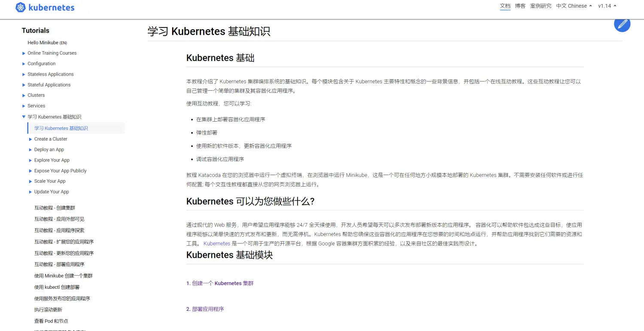This screenshot has height=331, width=644.
Task: Open 查看 Pod 和节点 sidebar link
Action: [51, 321]
